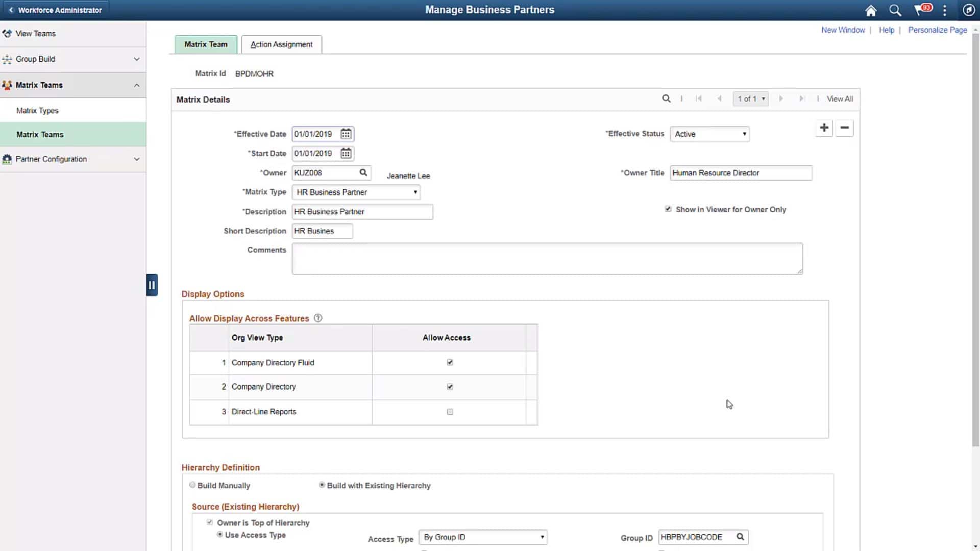Click the Owner lookup magnifying glass
The height and width of the screenshot is (551, 980).
(x=363, y=173)
